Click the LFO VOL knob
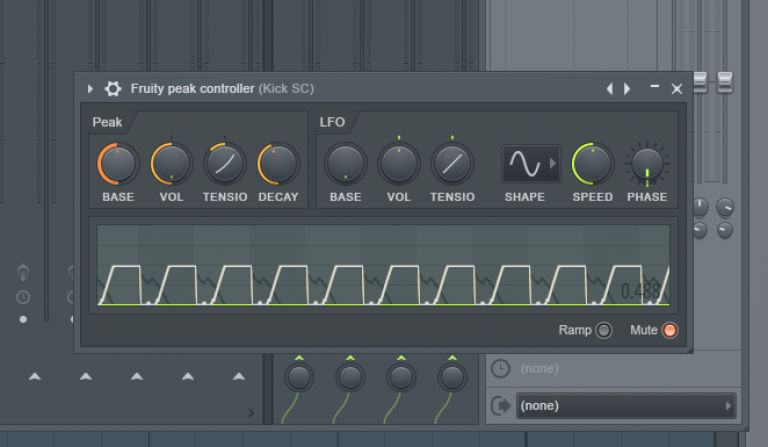This screenshot has width=768, height=447. 399,164
